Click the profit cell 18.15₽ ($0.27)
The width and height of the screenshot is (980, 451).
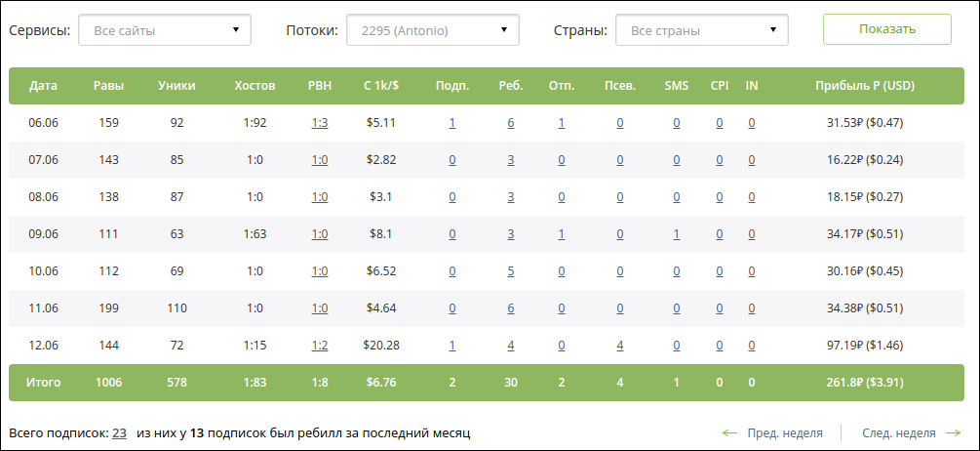[x=865, y=197]
